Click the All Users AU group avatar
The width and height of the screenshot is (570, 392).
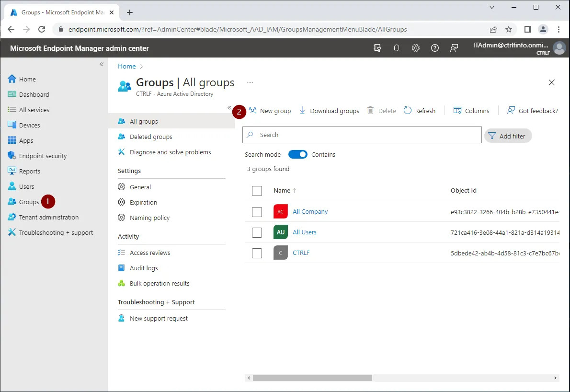(280, 232)
